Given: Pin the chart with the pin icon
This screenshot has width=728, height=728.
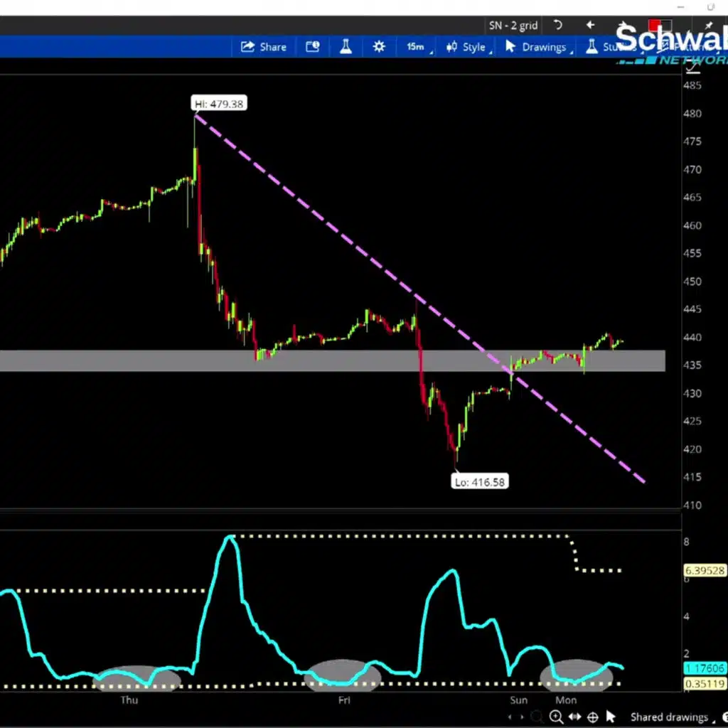Looking at the screenshot, I should [709, 25].
